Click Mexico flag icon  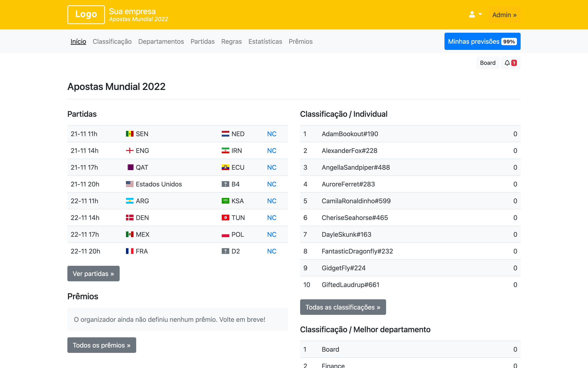pyautogui.click(x=130, y=235)
